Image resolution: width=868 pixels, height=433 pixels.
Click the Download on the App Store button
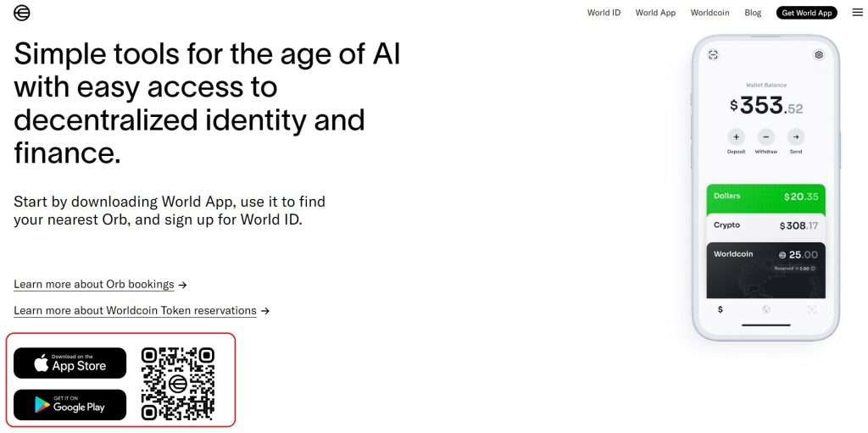70,363
